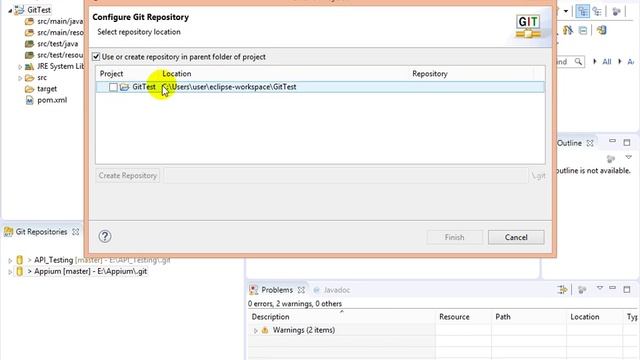Click the link-with-editor tools icon in second toolbar row
Image resolution: width=640 pixels, height=360 pixels.
pyautogui.click(x=568, y=30)
